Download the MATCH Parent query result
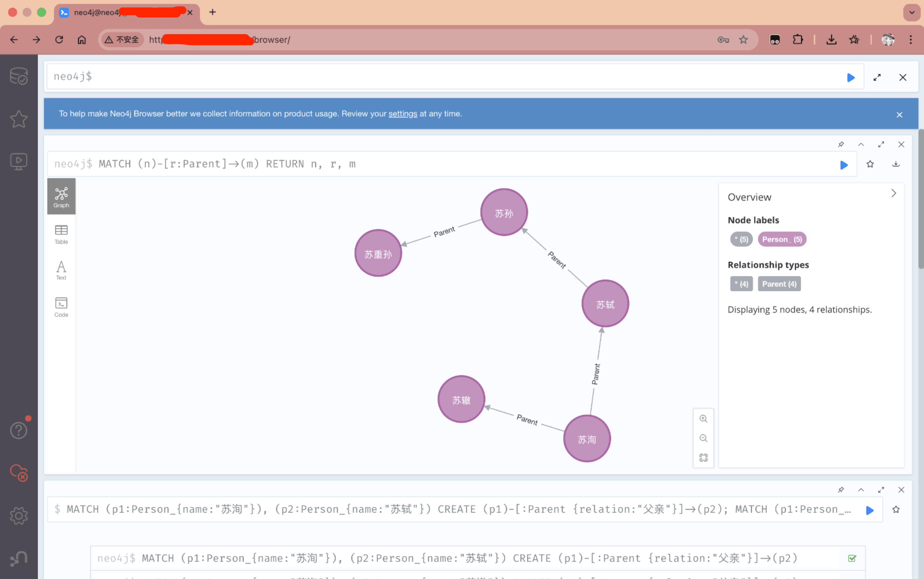 pyautogui.click(x=896, y=164)
